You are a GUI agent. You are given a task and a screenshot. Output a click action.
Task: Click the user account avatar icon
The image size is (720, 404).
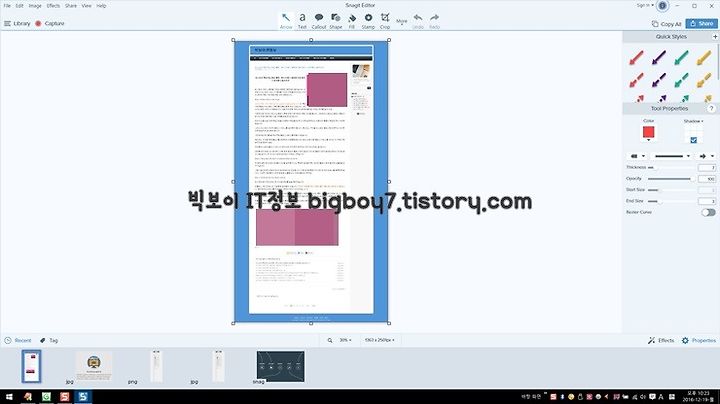[x=662, y=6]
